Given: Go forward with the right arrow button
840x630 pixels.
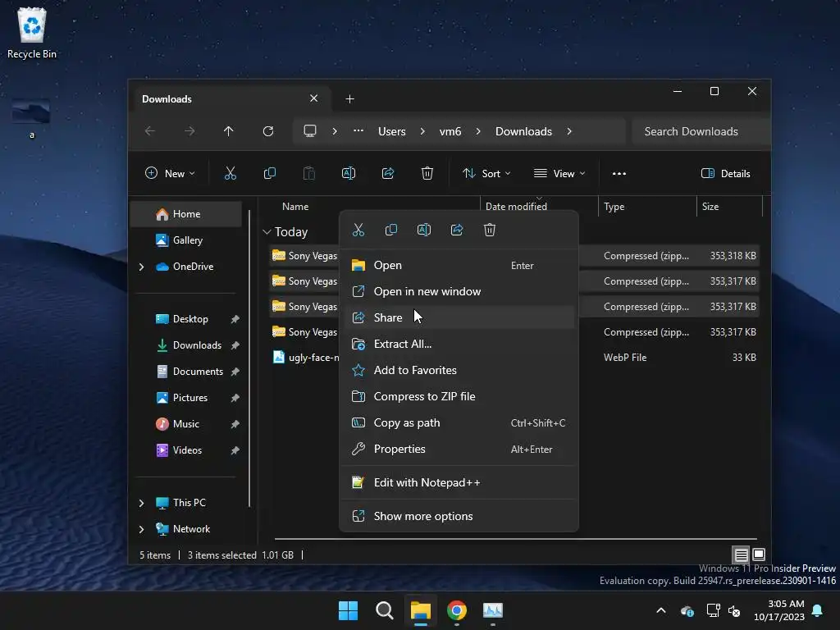Looking at the screenshot, I should (189, 131).
